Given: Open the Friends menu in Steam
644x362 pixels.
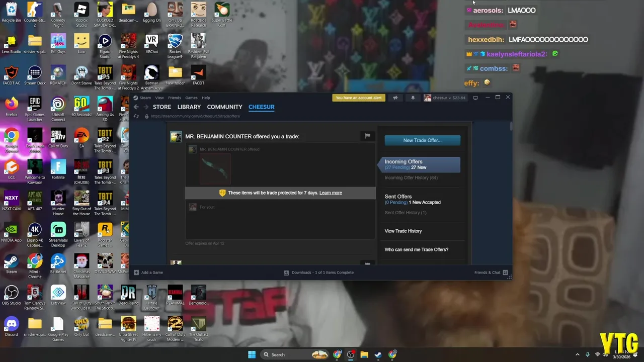Looking at the screenshot, I should pos(175,98).
